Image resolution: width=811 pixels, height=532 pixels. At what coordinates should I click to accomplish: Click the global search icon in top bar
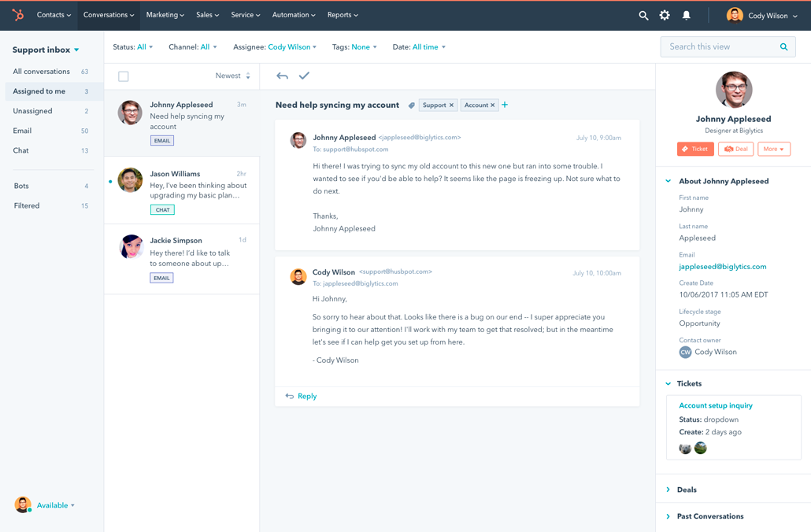(x=643, y=15)
